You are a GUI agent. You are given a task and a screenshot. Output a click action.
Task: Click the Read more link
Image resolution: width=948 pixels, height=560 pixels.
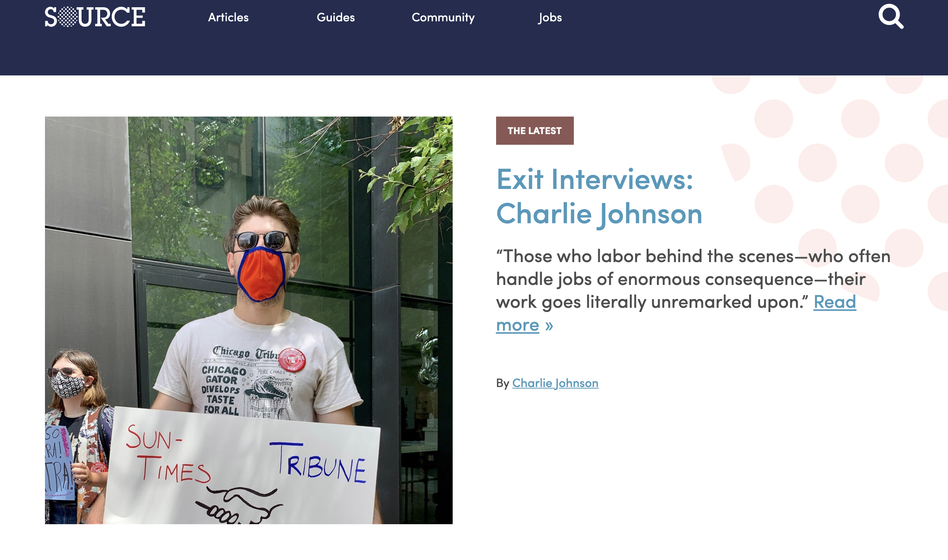tap(676, 314)
